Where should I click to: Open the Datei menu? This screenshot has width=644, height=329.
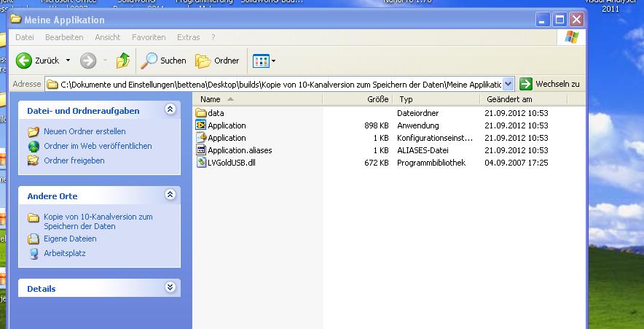[25, 37]
